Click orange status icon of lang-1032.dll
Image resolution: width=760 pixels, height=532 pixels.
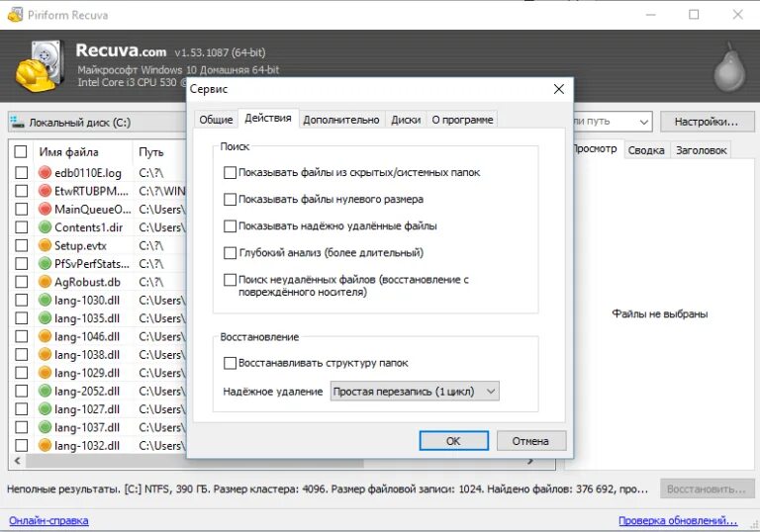(x=45, y=445)
